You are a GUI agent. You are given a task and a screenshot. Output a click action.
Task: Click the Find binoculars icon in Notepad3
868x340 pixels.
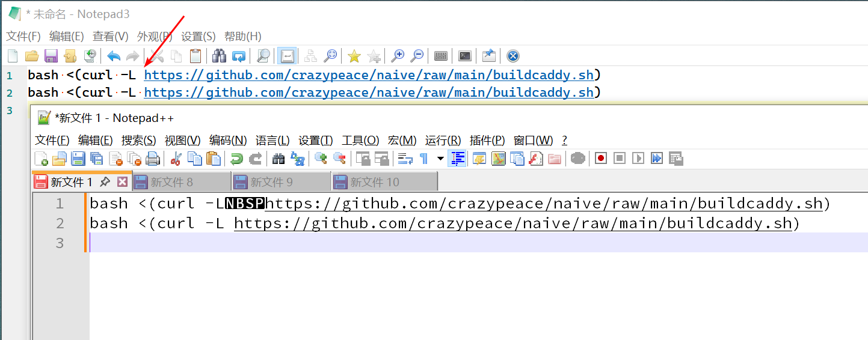point(220,56)
